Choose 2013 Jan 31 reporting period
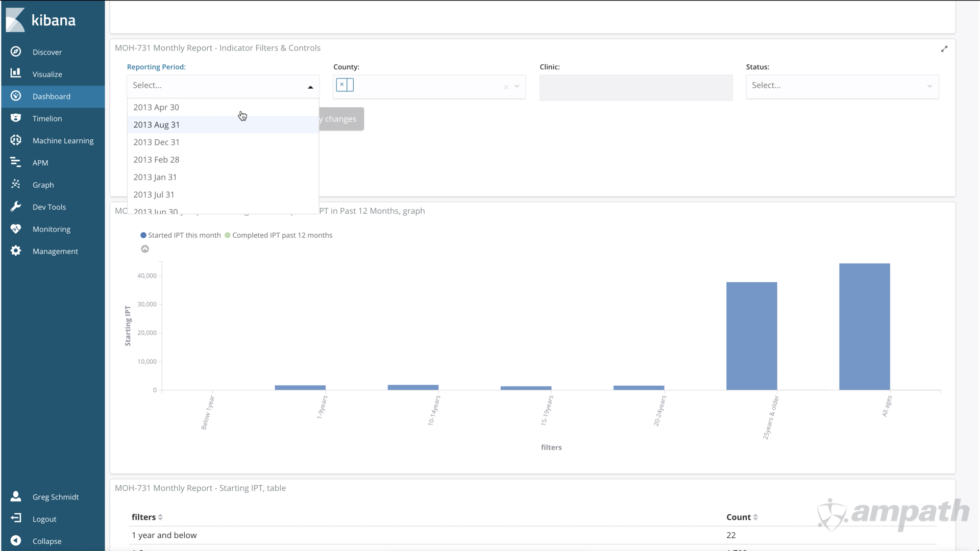 coord(223,177)
